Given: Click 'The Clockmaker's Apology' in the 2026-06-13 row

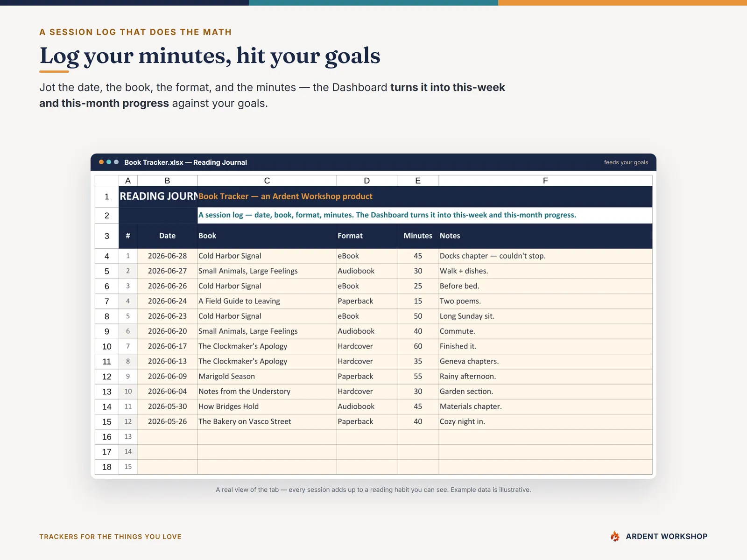Looking at the screenshot, I should 267,361.
